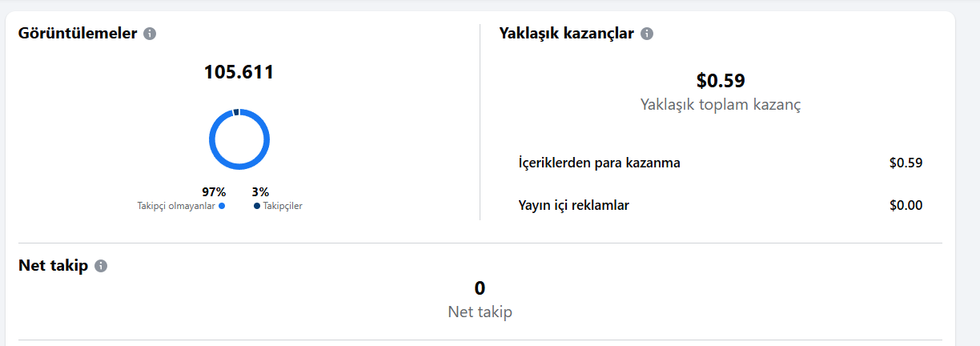Click the 3% followers percentage

pos(260,192)
